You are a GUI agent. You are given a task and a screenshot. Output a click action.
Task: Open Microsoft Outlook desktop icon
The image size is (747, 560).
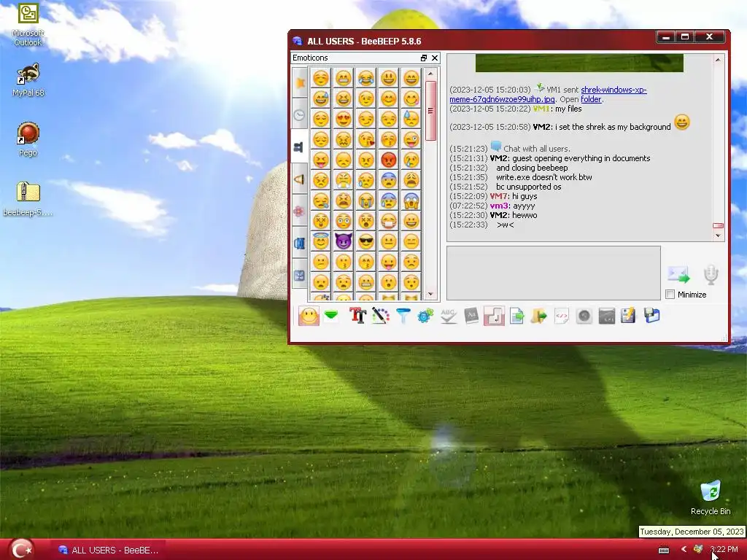[28, 25]
